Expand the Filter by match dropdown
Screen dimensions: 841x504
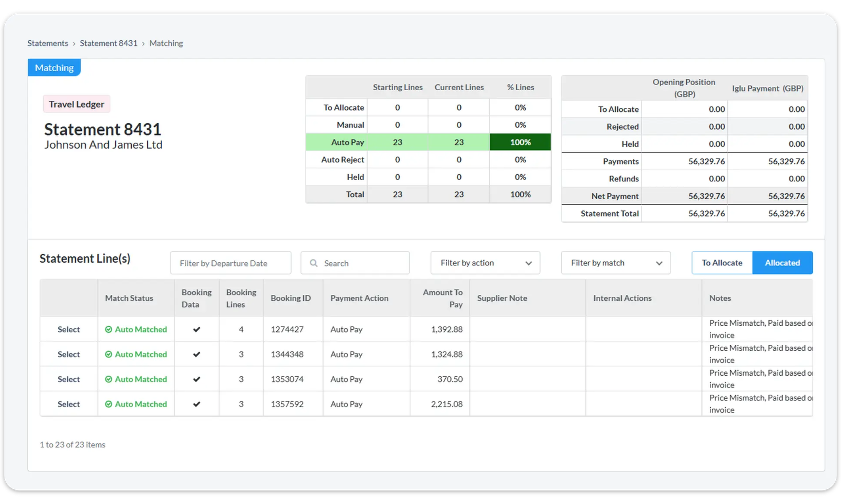coord(615,263)
